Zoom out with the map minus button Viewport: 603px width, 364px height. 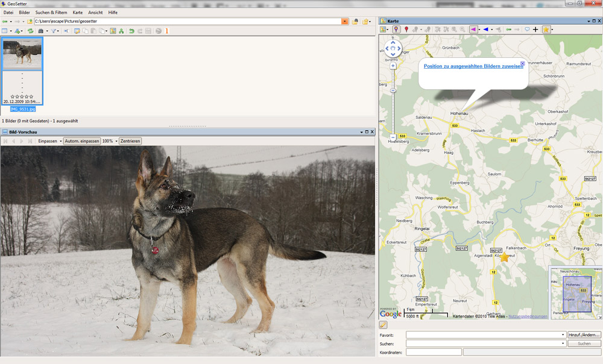click(x=393, y=137)
